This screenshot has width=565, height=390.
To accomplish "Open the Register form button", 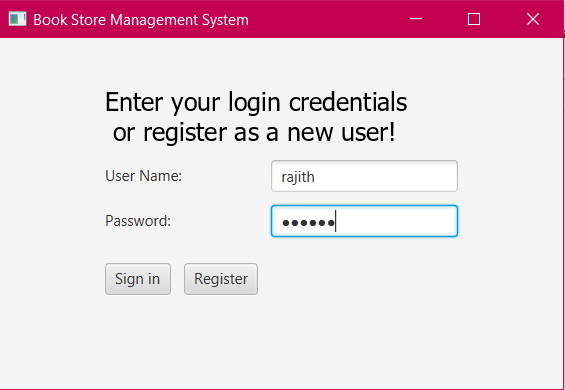I will 221,279.
